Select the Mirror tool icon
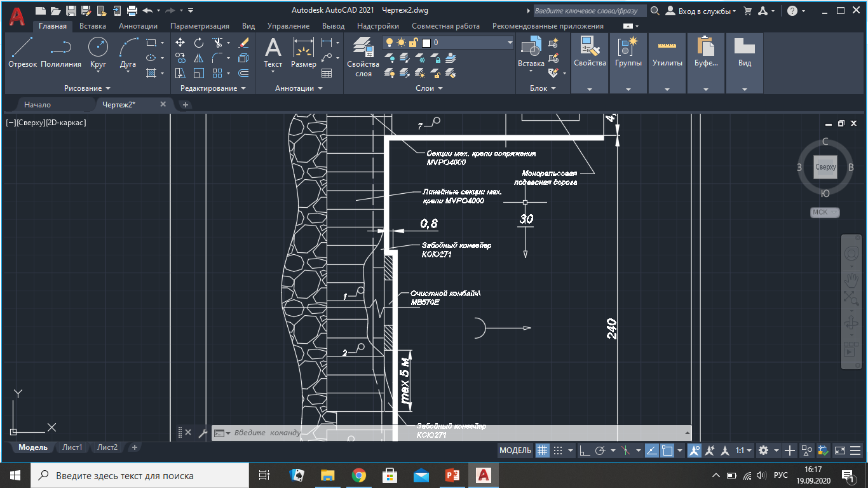868x488 pixels. pyautogui.click(x=199, y=58)
